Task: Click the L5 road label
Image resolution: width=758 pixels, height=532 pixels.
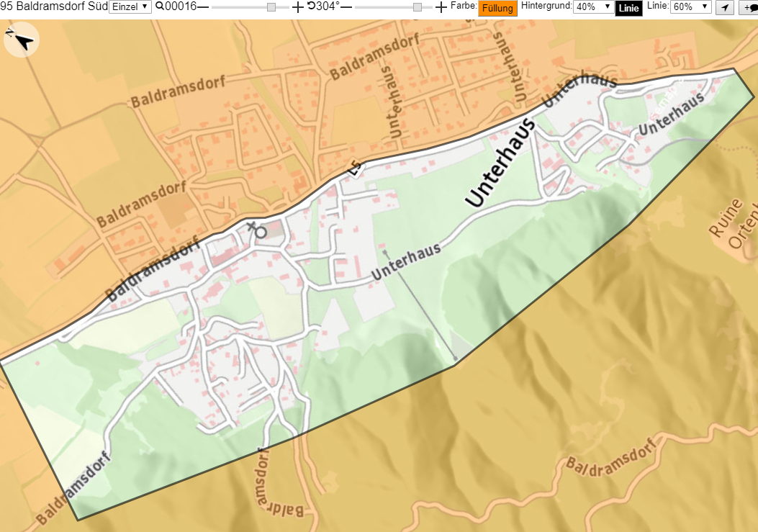Action: pos(355,169)
